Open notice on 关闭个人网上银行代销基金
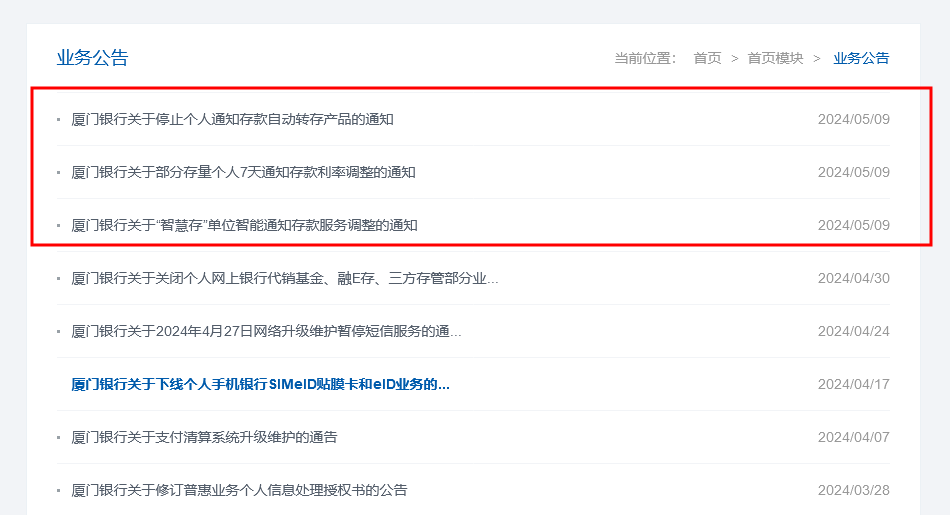Viewport: 950px width, 515px height. pyautogui.click(x=285, y=278)
